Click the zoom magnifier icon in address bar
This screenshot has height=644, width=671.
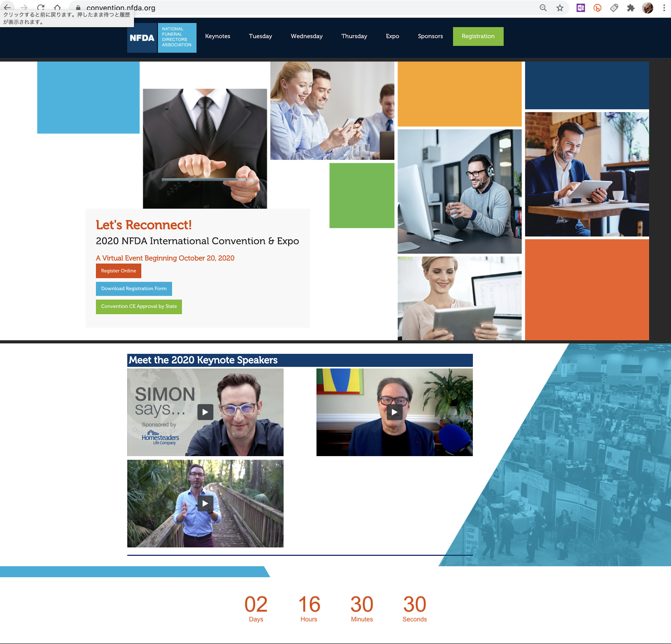(543, 8)
